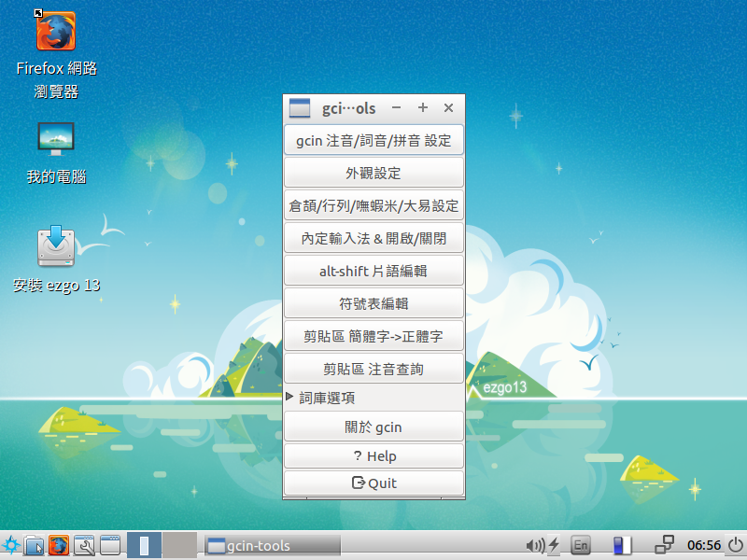Open gcin 注音/詞音/拼音 設定

[x=373, y=140]
